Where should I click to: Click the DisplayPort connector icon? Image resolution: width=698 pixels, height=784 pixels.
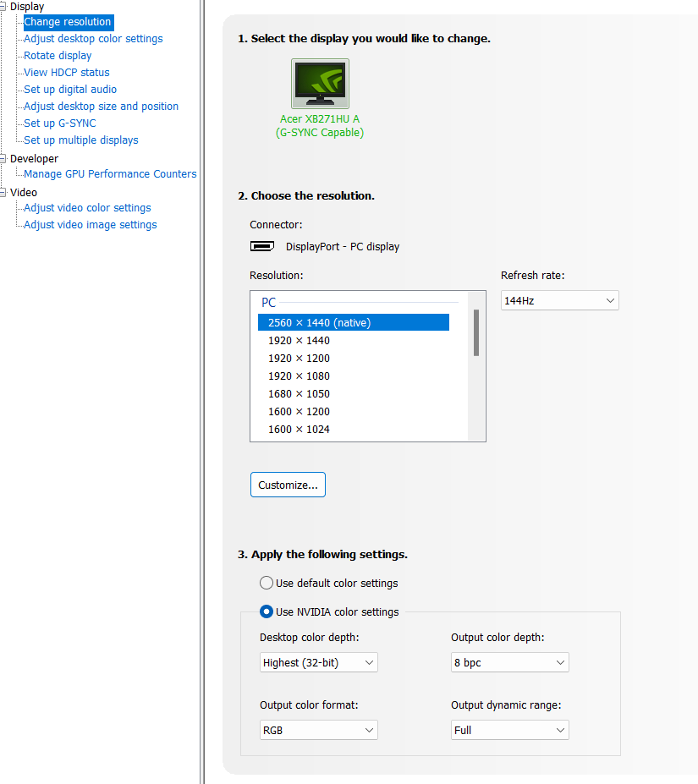[262, 246]
